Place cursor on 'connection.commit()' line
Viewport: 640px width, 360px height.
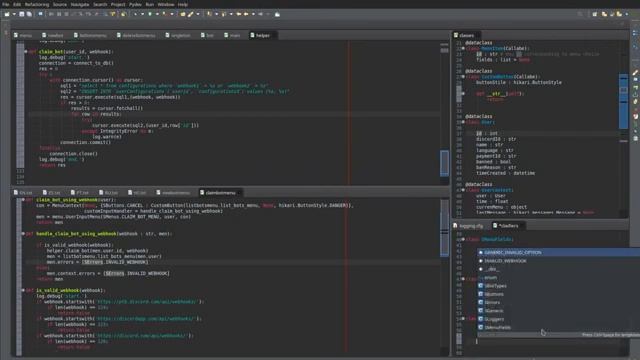[85, 142]
